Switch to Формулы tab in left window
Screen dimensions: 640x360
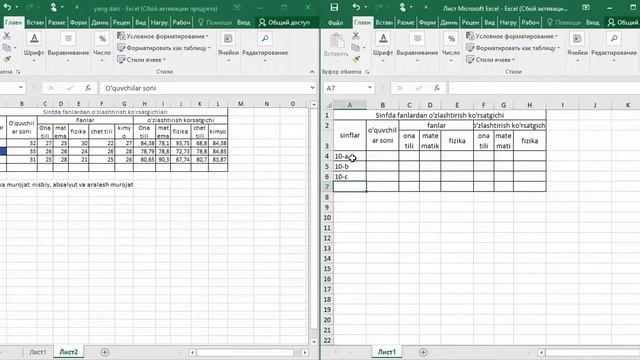point(78,22)
